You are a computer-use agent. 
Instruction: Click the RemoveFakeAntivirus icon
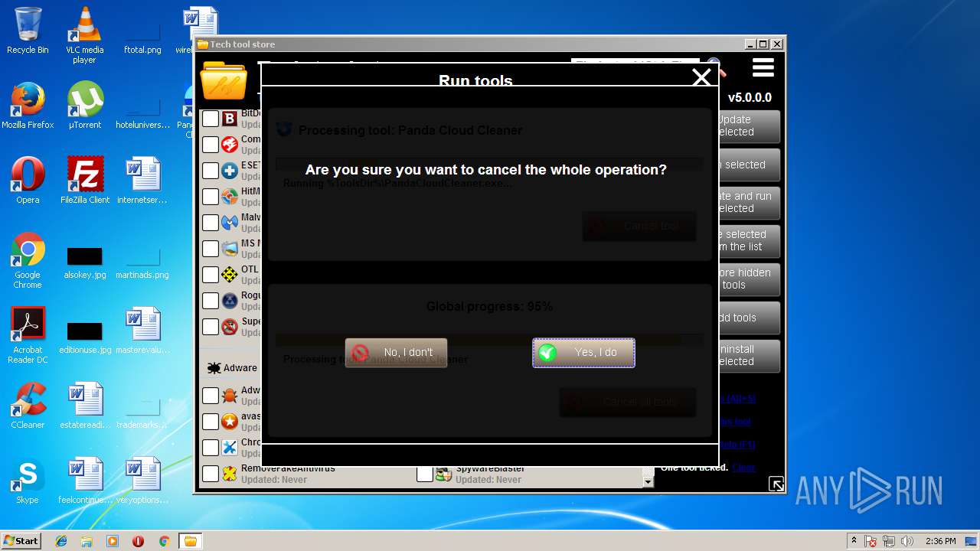coord(230,474)
